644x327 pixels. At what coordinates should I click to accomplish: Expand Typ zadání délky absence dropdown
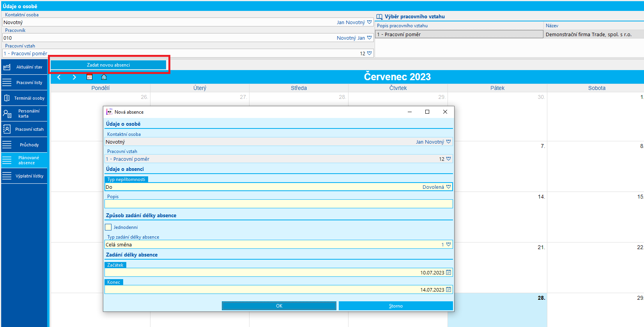click(448, 244)
